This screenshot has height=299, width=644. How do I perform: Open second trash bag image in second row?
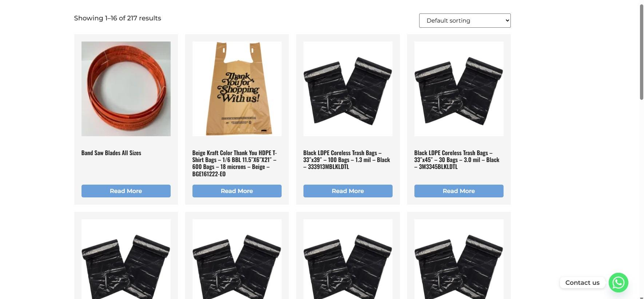237,259
